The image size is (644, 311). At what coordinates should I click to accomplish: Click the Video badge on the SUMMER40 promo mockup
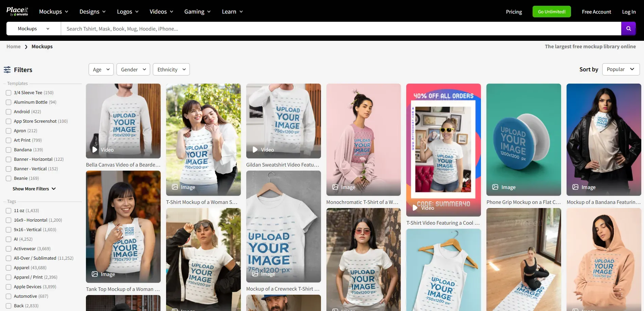point(415,208)
